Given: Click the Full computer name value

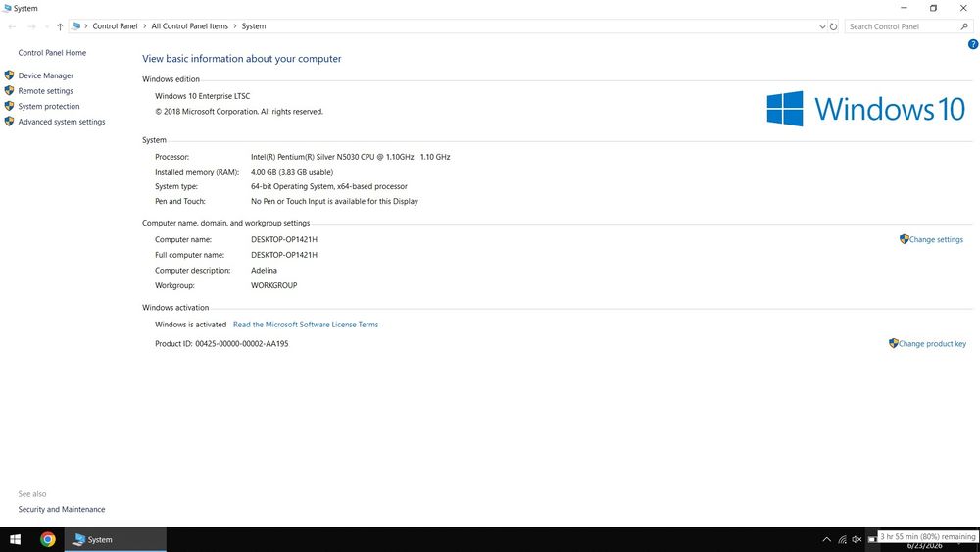Looking at the screenshot, I should 284,255.
